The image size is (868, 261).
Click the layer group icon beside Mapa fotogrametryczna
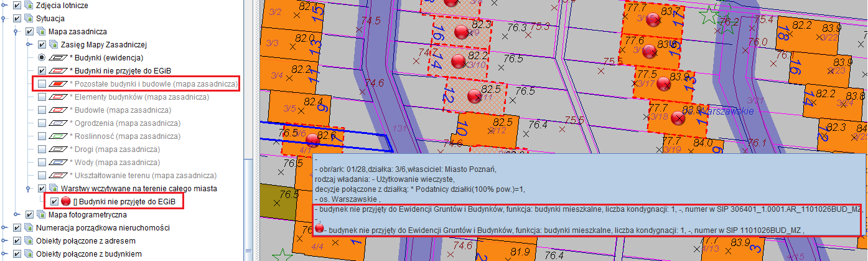(x=42, y=215)
